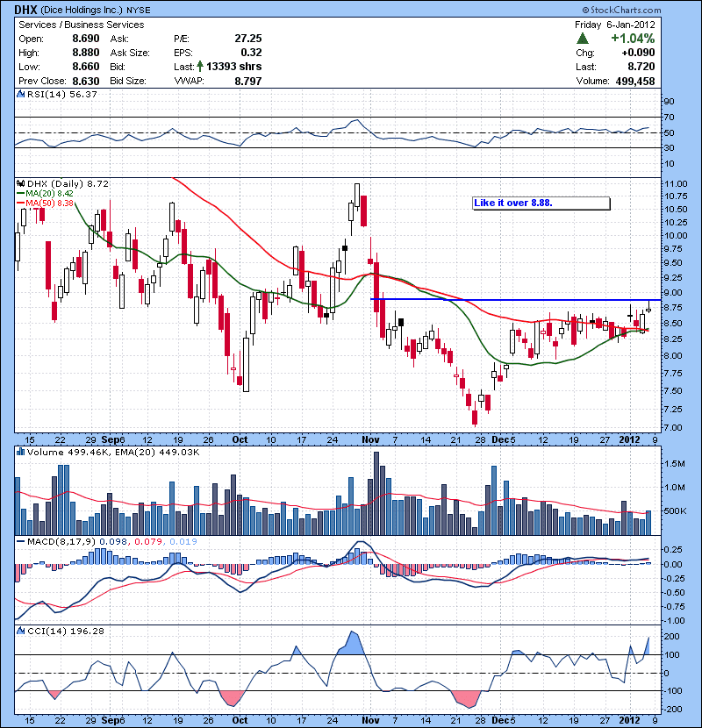
Task: Click the 11.00 price axis label
Action: 676,184
